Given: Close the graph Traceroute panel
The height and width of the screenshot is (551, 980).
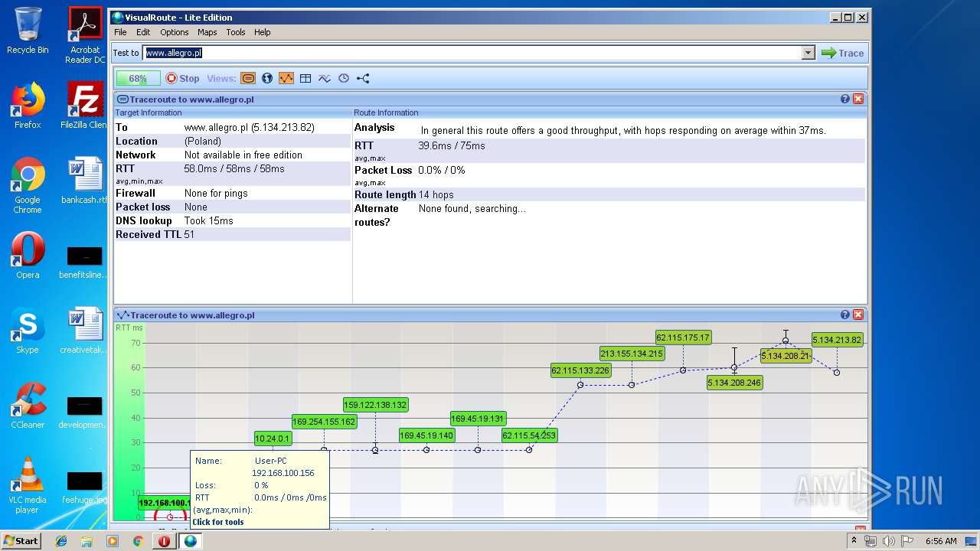Looking at the screenshot, I should 858,315.
